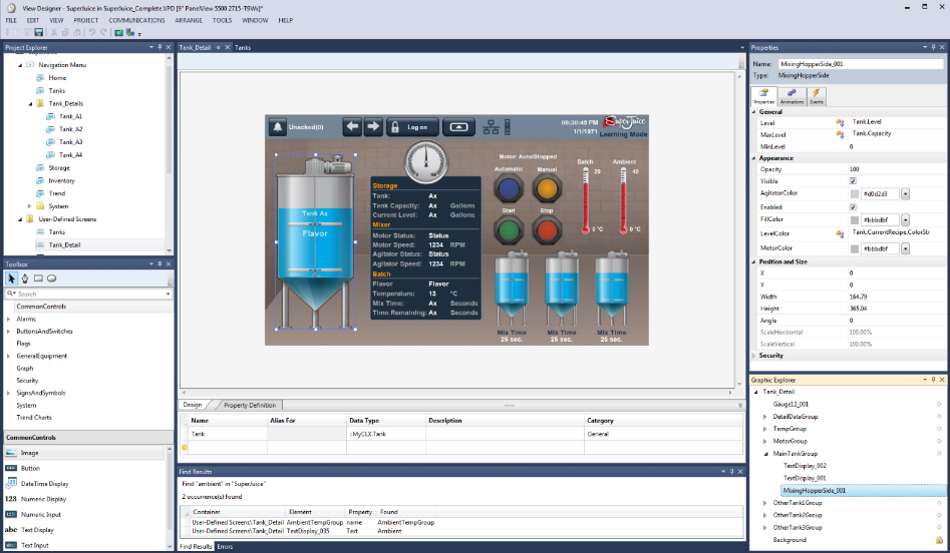Click the network diagram icon on the canvas
950x553 pixels.
tap(491, 127)
